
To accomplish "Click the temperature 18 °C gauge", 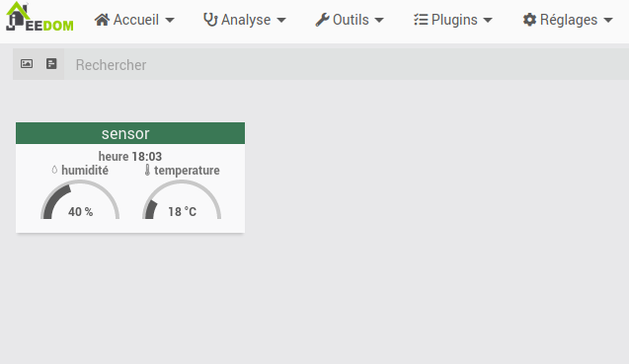I will coord(182,199).
